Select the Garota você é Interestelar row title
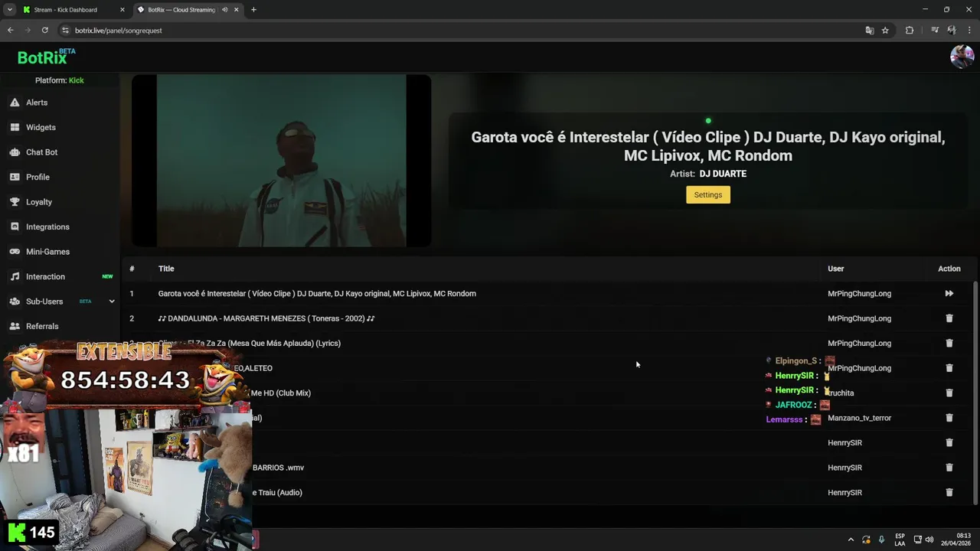The image size is (980, 551). 317,293
